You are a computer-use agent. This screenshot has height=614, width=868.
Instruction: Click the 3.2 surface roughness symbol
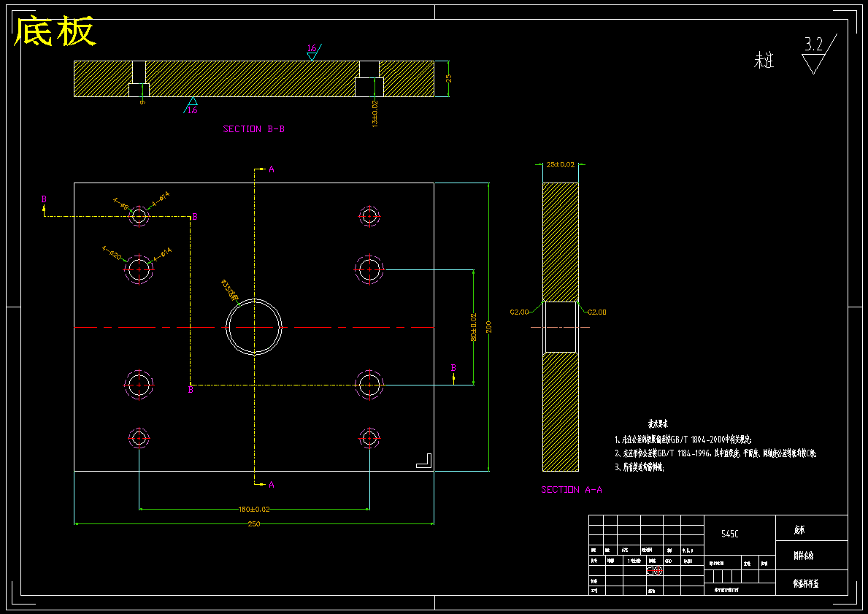click(818, 54)
